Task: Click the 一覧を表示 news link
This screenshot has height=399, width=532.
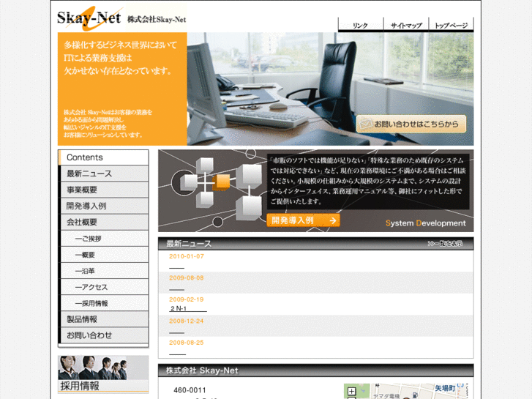Action: click(x=445, y=244)
